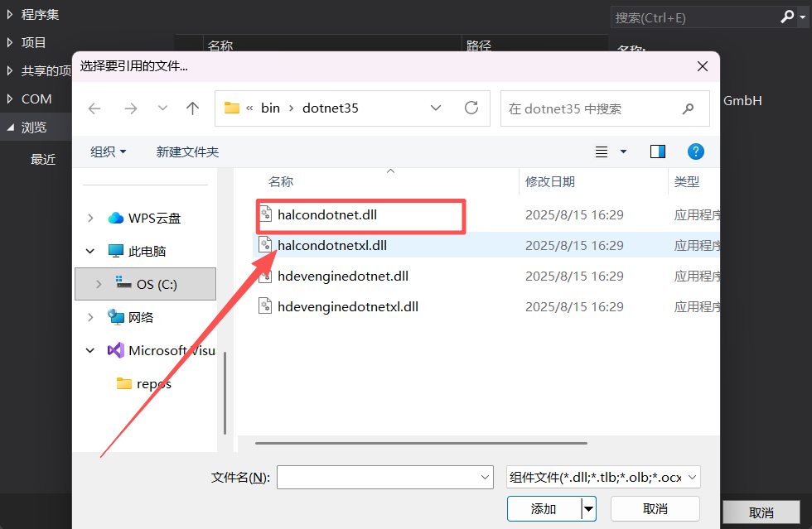Click the dotnet35 breadcrumb segment
This screenshot has width=812, height=529.
(x=331, y=108)
